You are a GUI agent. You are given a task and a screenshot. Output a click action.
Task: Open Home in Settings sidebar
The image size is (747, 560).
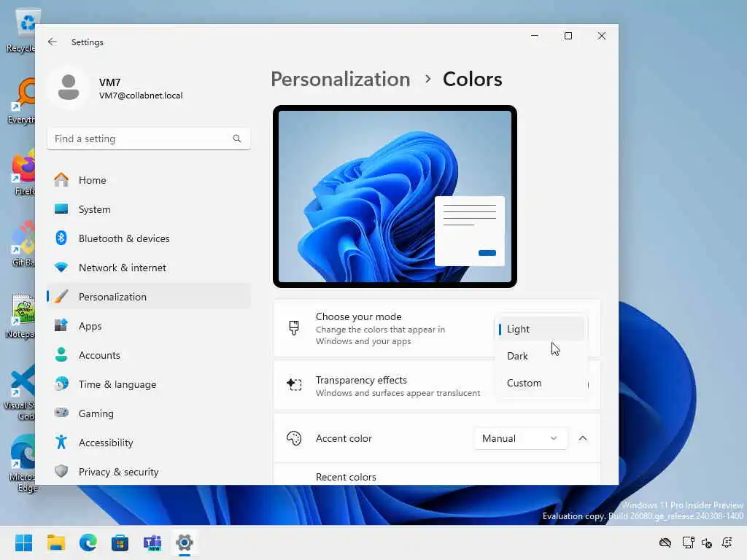pyautogui.click(x=149, y=180)
